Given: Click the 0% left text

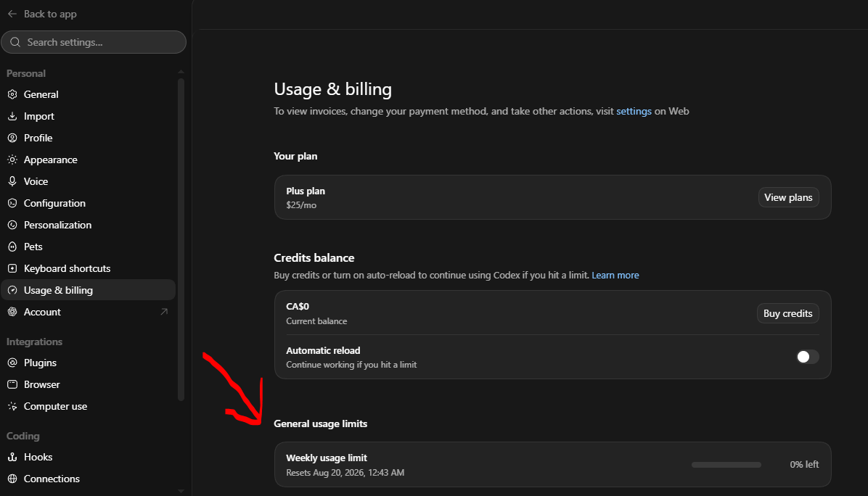Looking at the screenshot, I should (x=804, y=465).
